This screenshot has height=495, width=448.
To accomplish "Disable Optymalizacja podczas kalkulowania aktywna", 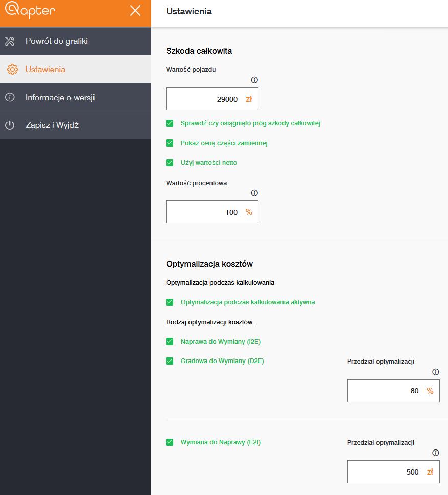I will point(170,302).
